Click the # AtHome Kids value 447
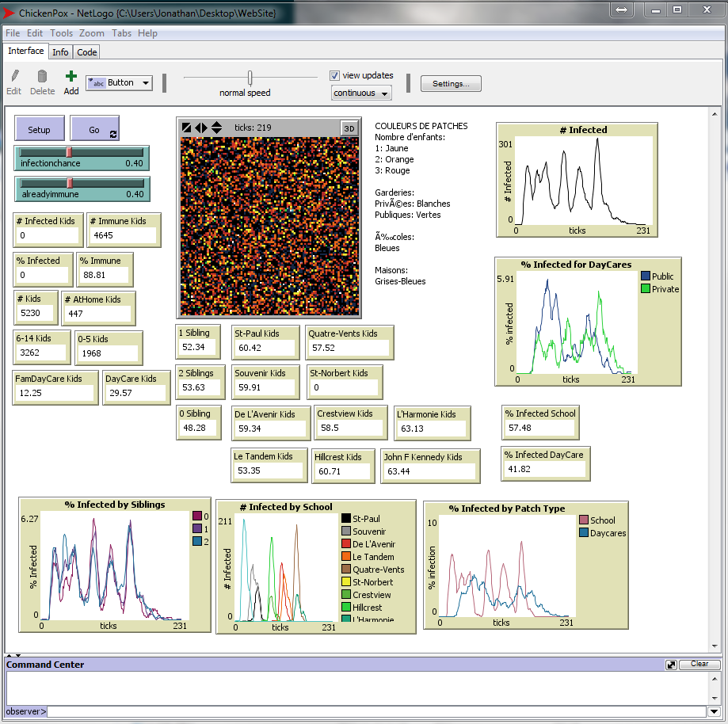The image size is (728, 724). tap(97, 314)
